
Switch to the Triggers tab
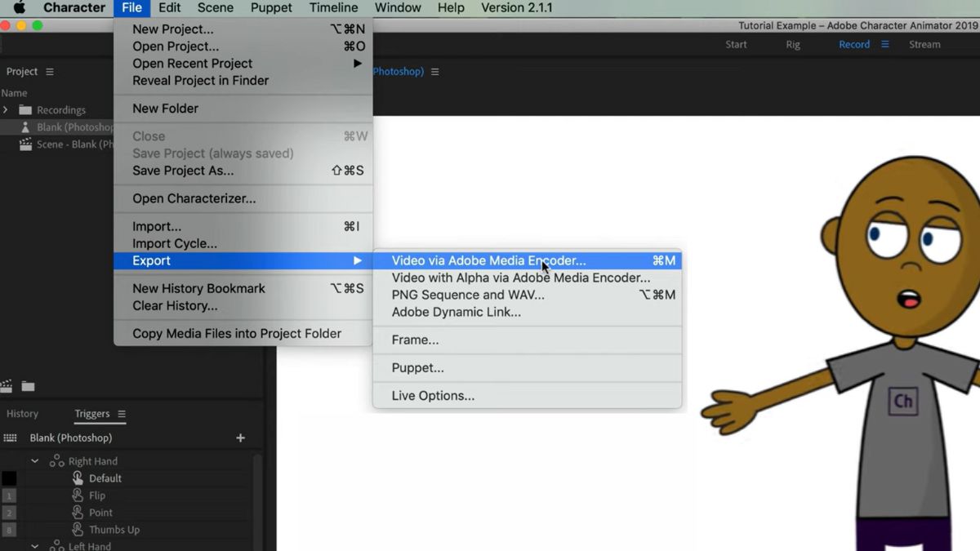click(x=91, y=414)
